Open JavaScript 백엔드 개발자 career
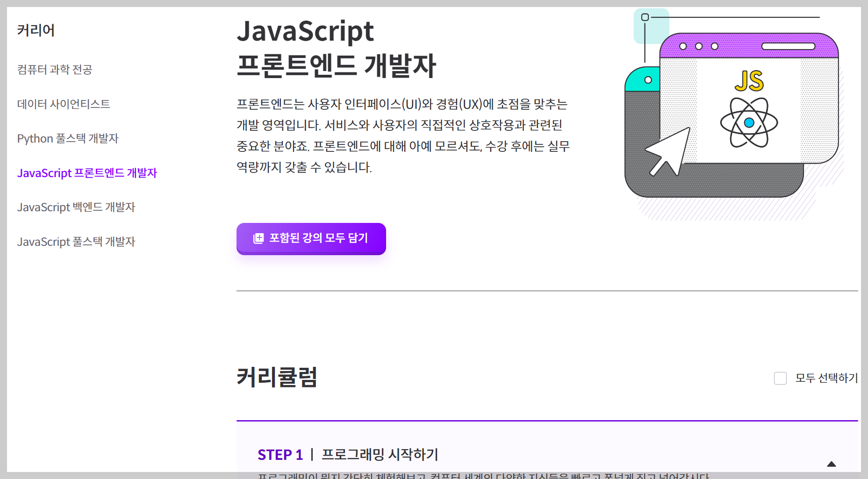868x479 pixels. (76, 207)
